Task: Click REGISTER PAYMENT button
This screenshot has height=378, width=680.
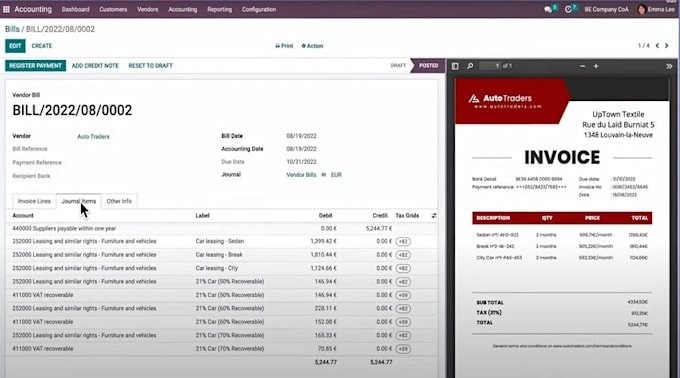Action: click(36, 66)
